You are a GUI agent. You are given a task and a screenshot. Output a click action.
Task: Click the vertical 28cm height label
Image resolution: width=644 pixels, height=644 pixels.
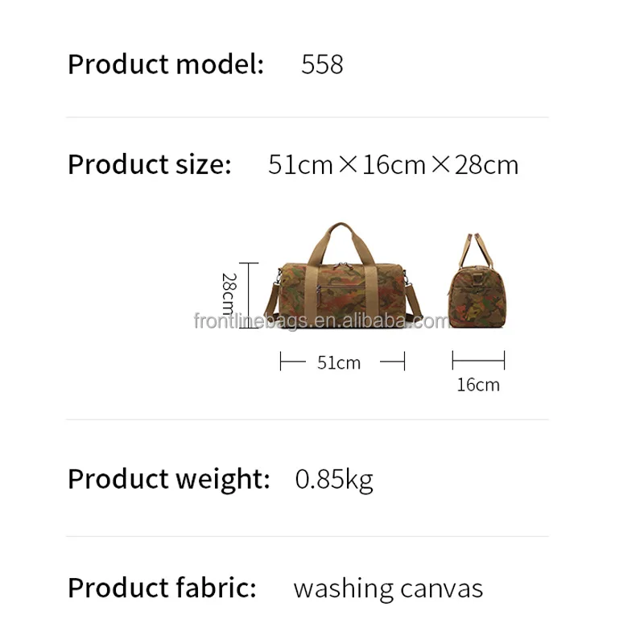[x=228, y=295]
